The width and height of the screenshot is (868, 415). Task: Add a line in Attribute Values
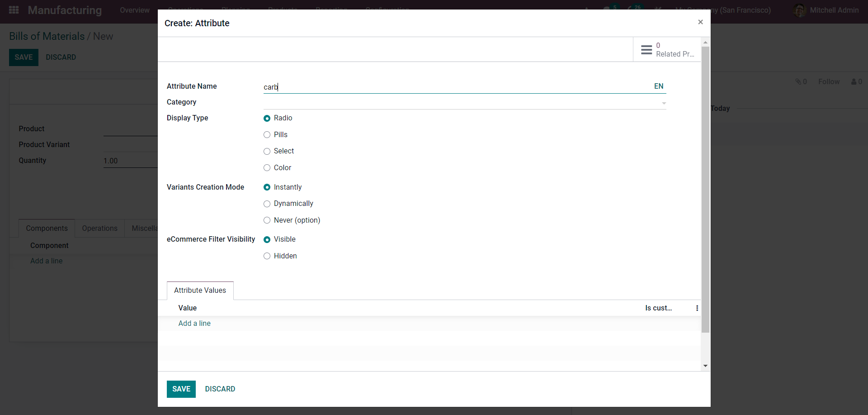[x=194, y=323]
